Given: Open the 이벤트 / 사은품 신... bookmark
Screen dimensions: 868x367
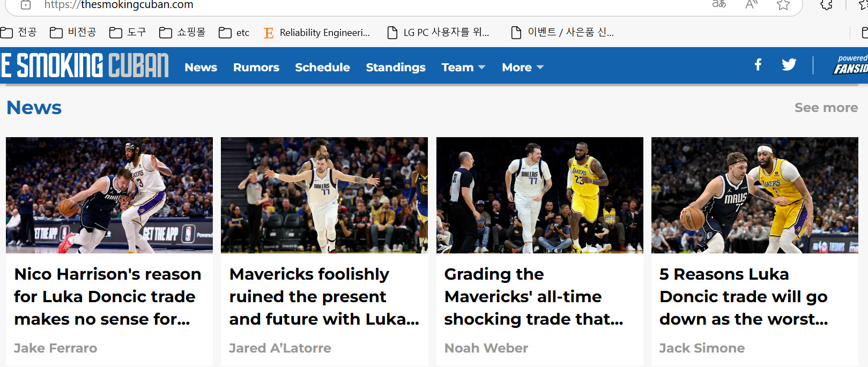Looking at the screenshot, I should point(562,33).
